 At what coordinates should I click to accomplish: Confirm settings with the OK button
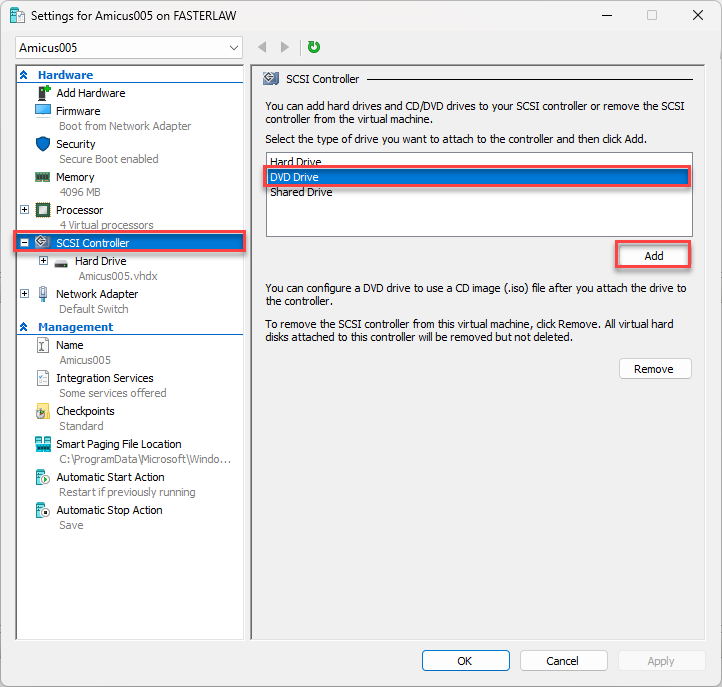click(x=466, y=661)
